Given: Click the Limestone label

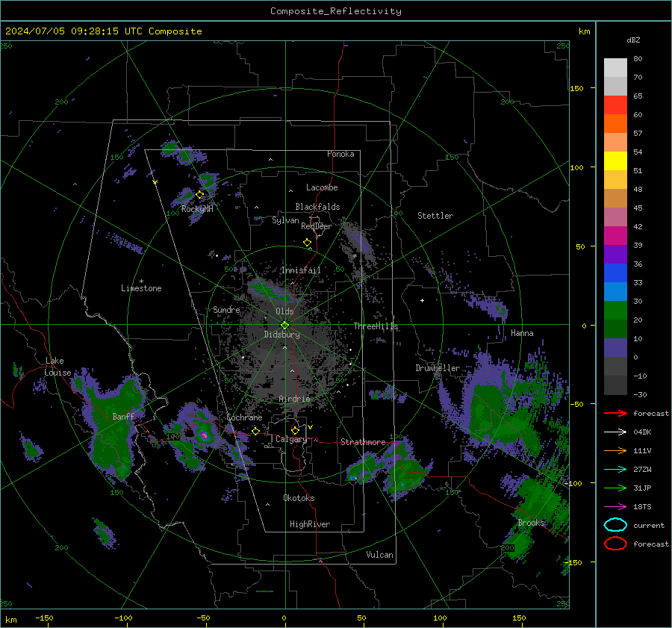Looking at the screenshot, I should pos(141,288).
